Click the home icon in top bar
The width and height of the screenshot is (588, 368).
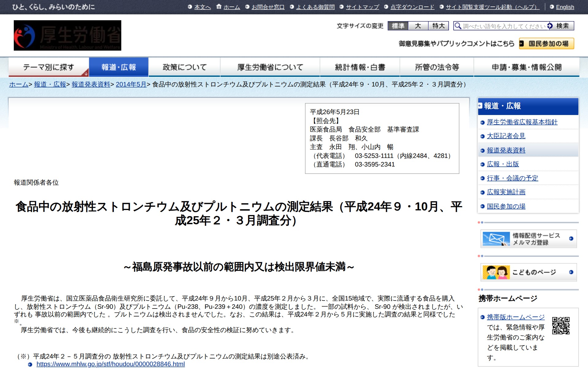click(219, 6)
